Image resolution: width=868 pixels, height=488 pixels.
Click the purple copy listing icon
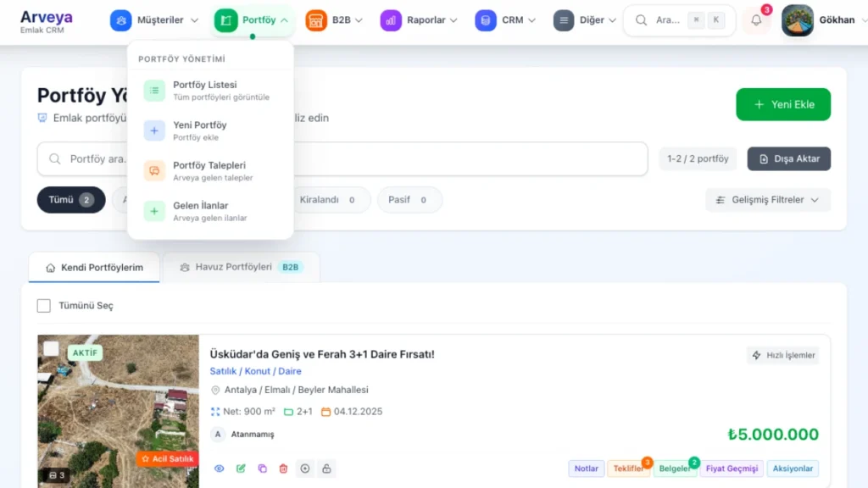262,469
